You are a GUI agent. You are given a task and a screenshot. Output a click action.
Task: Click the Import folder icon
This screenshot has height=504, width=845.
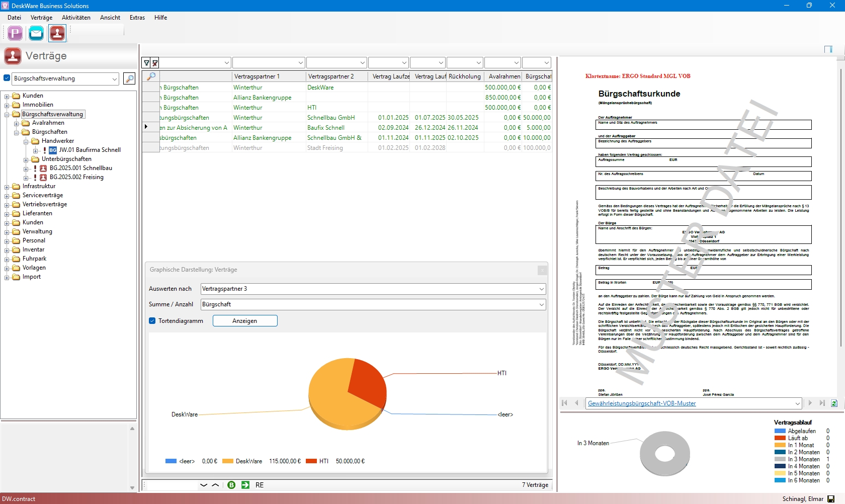point(16,277)
